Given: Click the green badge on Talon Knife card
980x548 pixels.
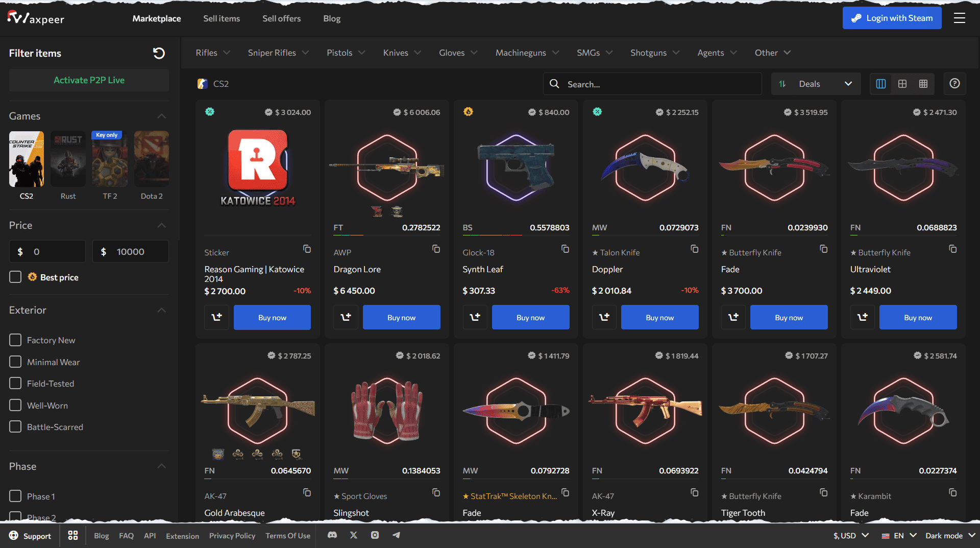Looking at the screenshot, I should pyautogui.click(x=597, y=111).
